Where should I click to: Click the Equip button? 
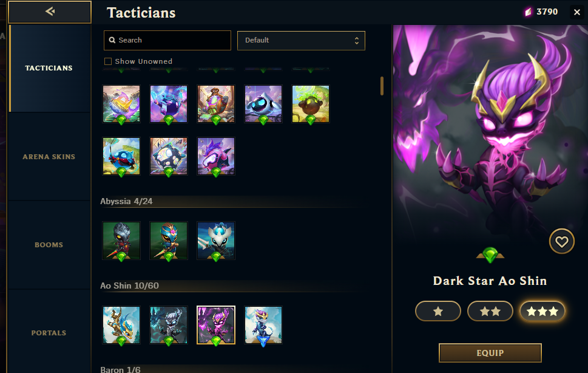point(490,353)
